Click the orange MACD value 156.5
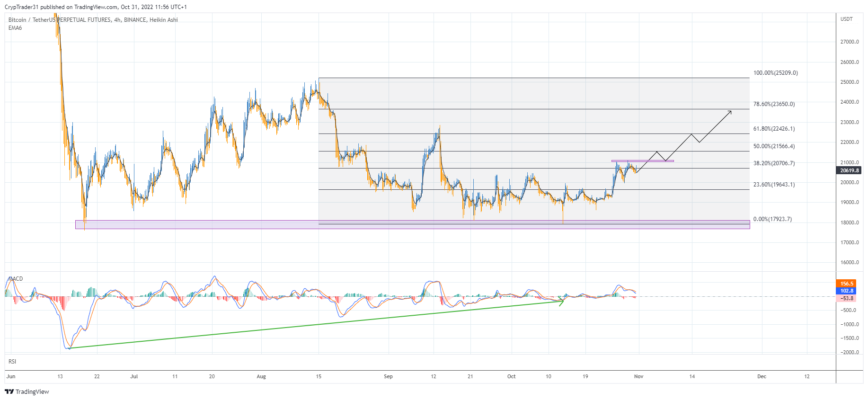868x400 pixels. pos(847,284)
